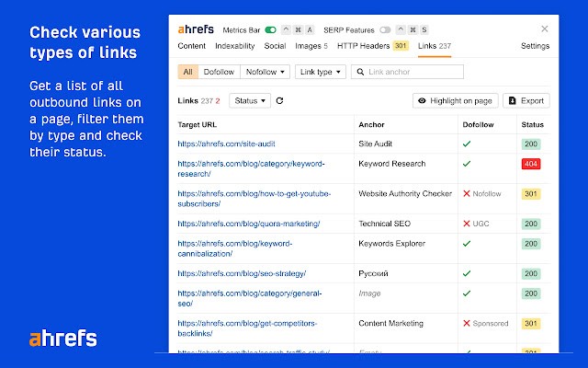Toggle Highlight on page
The image size is (588, 368).
click(456, 100)
